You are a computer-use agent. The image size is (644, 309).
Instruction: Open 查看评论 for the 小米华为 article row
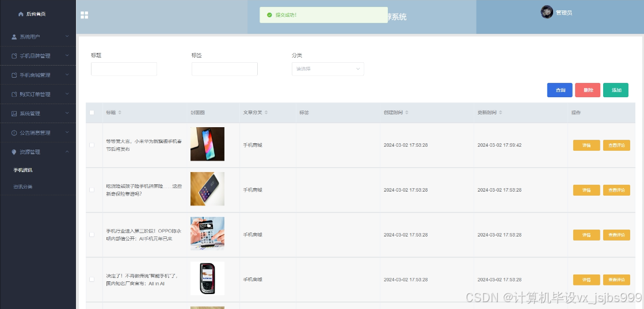[x=616, y=146]
